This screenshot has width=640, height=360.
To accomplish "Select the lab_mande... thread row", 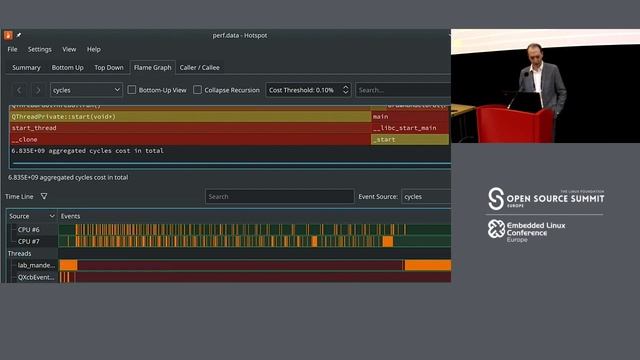I will click(x=36, y=265).
